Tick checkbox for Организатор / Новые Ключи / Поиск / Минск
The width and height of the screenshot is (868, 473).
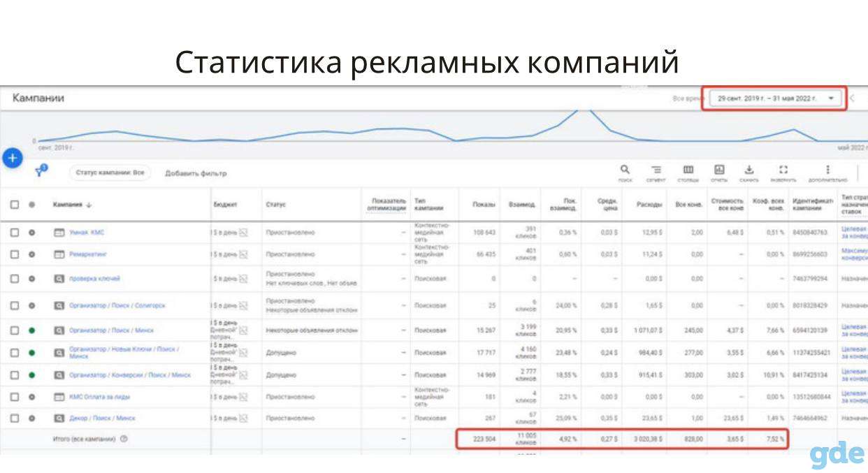(x=15, y=353)
